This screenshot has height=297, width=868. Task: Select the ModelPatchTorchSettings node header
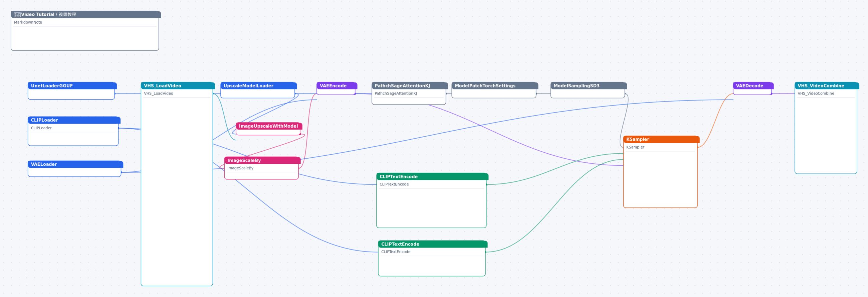495,86
